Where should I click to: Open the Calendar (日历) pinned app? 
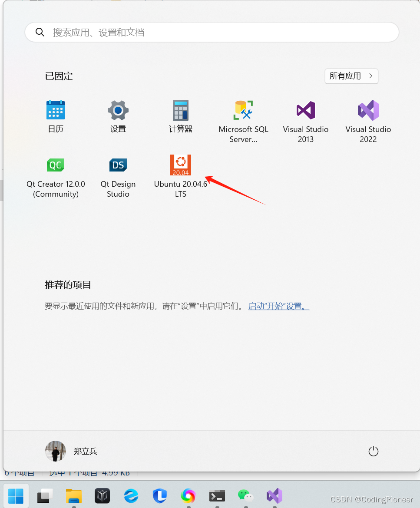tap(56, 116)
